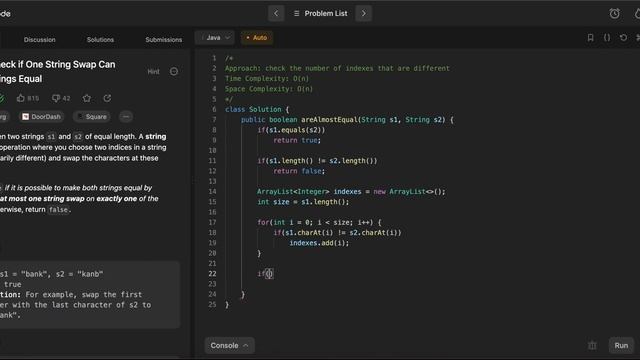640x360 pixels.
Task: Click the 'Time Complexity: O(n)' comment
Action: click(x=267, y=78)
